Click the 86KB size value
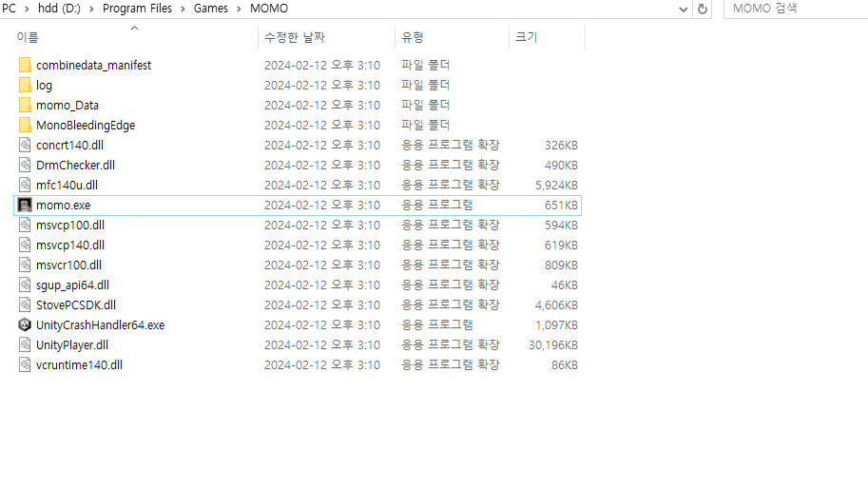868x491 pixels. 565,364
